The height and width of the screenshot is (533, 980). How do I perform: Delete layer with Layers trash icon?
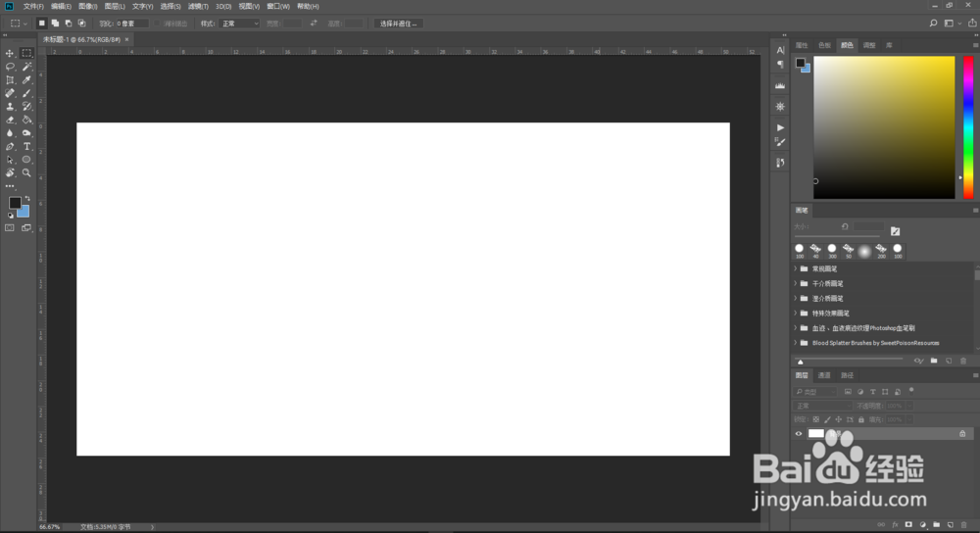pos(963,525)
